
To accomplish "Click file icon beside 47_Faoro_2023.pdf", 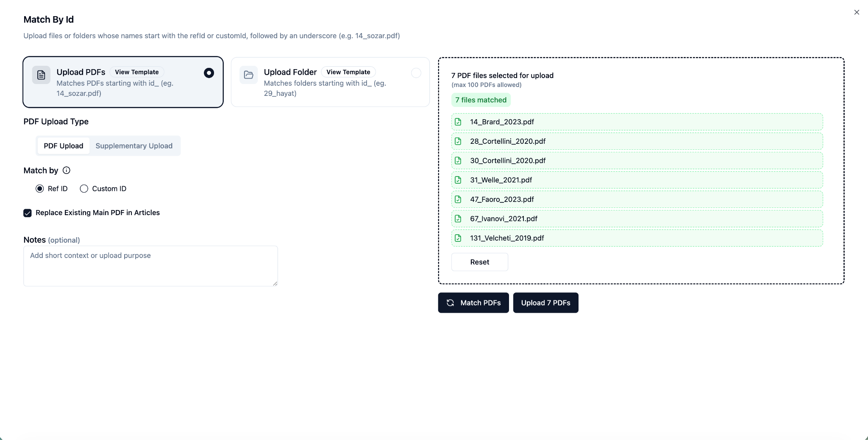I will (458, 199).
